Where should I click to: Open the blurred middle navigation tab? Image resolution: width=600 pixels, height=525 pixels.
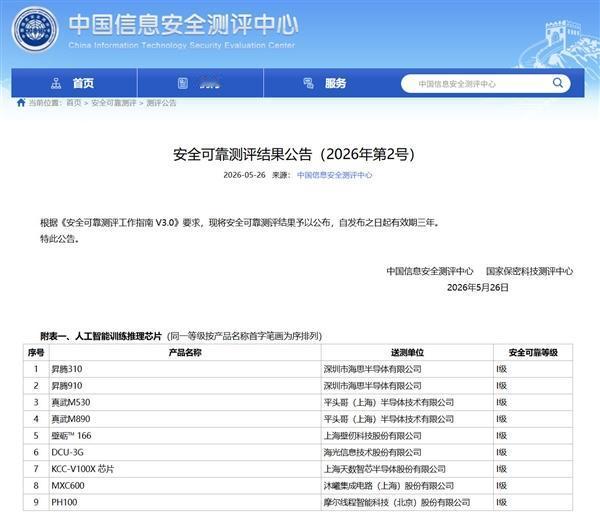tap(201, 83)
